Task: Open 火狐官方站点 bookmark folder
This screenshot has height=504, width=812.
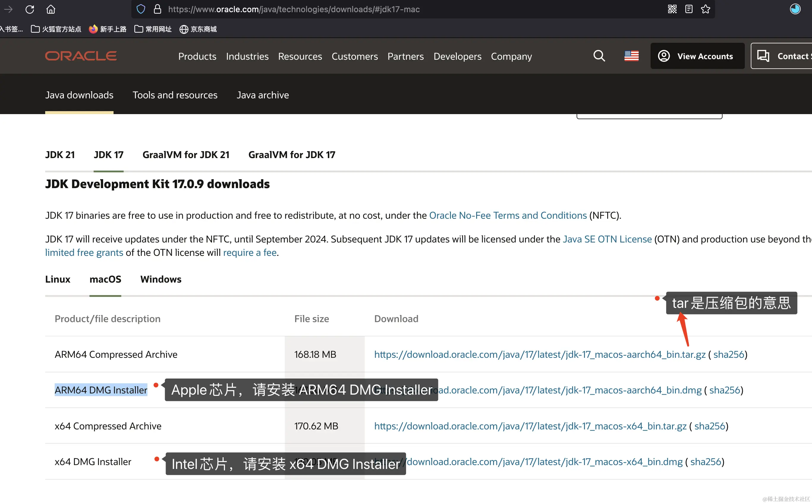Action: point(56,29)
